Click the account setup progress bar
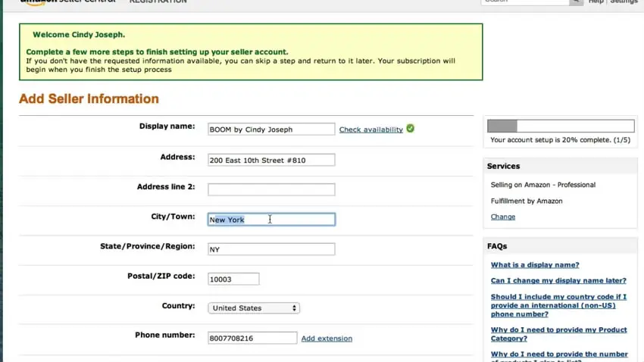This screenshot has height=362, width=644. [x=561, y=126]
